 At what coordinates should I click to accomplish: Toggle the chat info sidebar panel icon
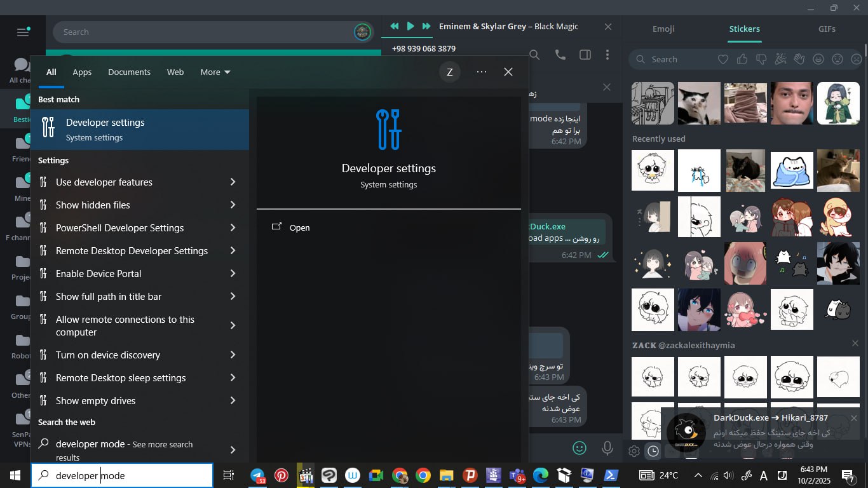pyautogui.click(x=585, y=55)
